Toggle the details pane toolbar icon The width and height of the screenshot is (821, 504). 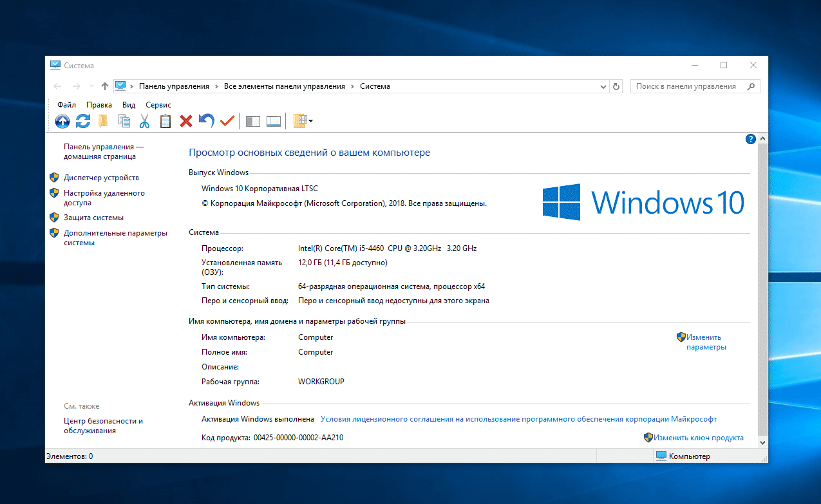(274, 120)
